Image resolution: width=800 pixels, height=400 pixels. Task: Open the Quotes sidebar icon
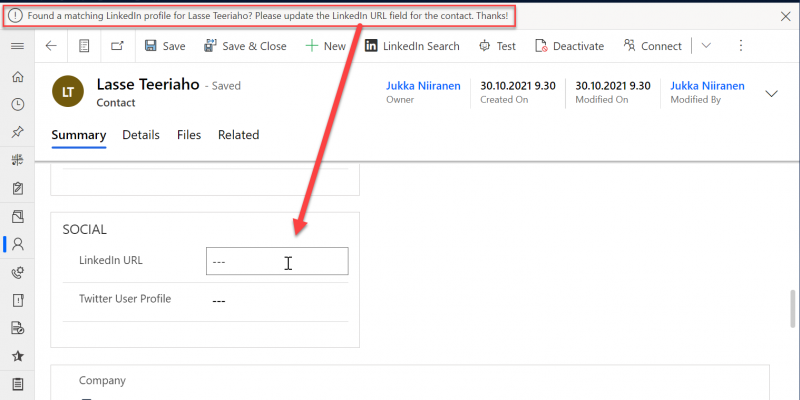(17, 328)
